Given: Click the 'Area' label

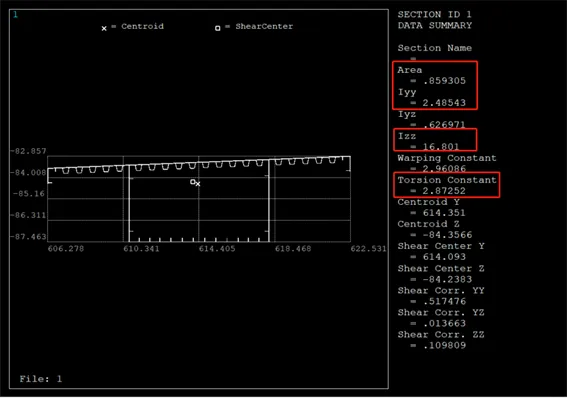Looking at the screenshot, I should pyautogui.click(x=410, y=70).
